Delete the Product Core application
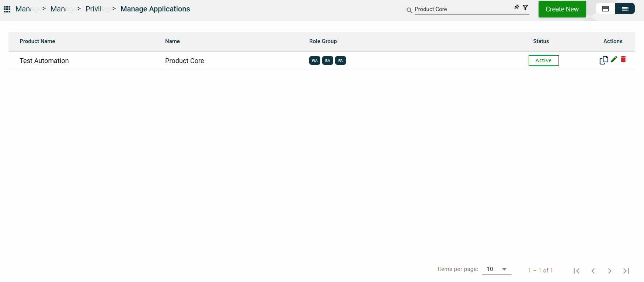644x282 pixels. click(x=623, y=59)
